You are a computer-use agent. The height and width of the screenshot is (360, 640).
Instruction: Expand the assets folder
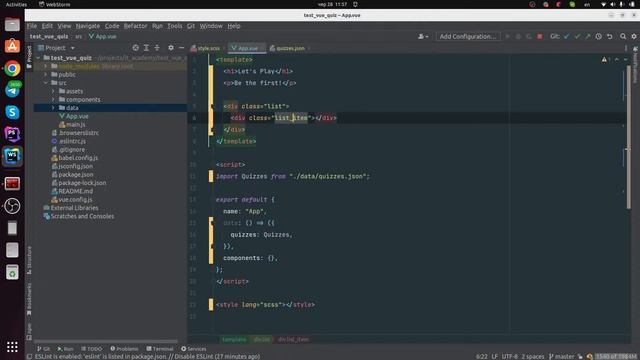point(53,91)
